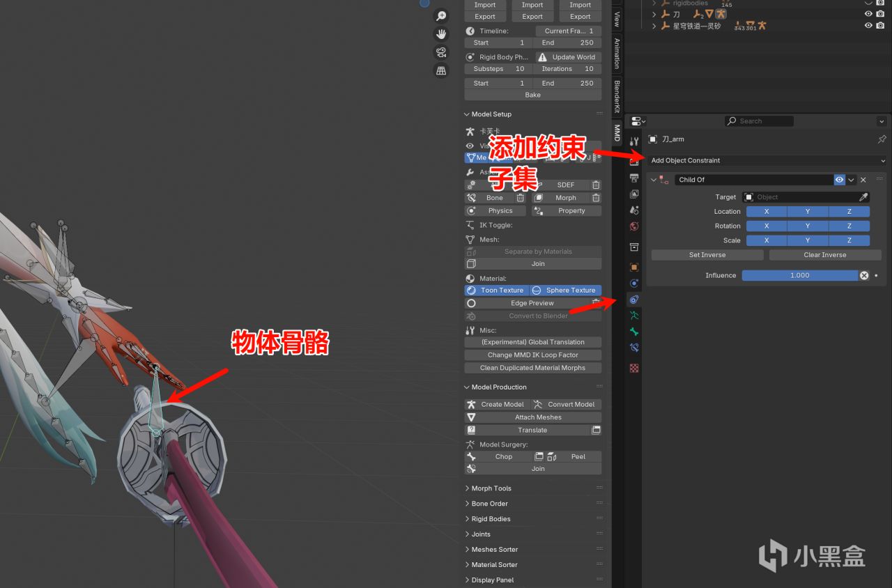Toggle Rotation Z in Child Of
Screen dimensions: 892x588
[x=849, y=226]
